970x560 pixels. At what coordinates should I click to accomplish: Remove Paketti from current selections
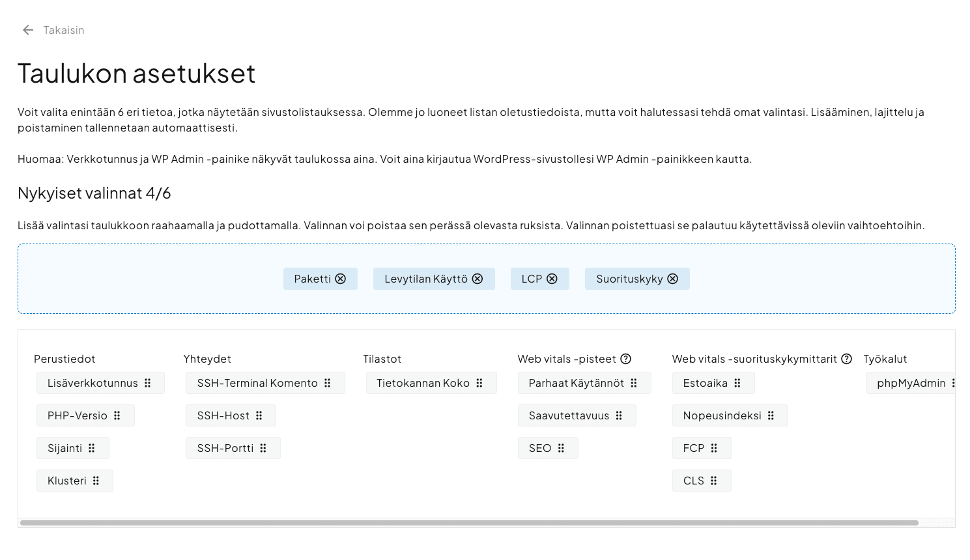coord(340,279)
